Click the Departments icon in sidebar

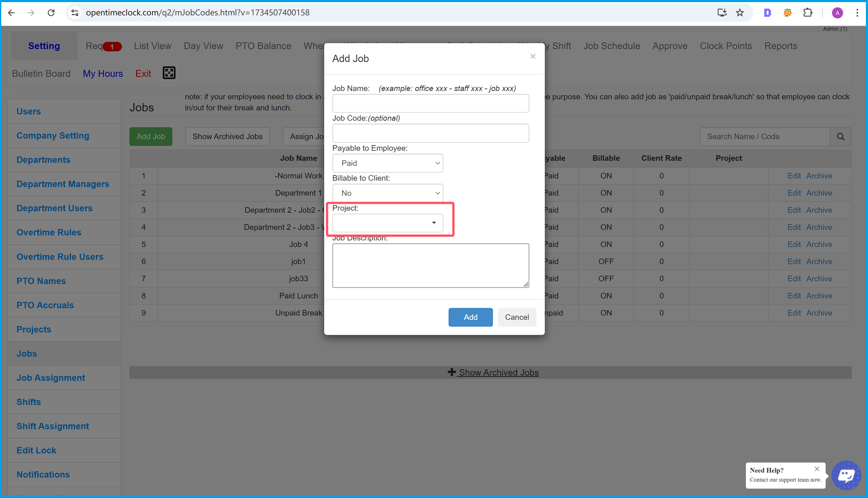(44, 159)
